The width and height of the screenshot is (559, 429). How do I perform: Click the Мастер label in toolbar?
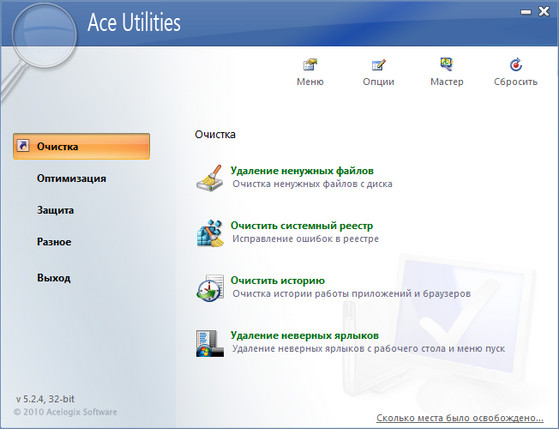[447, 82]
